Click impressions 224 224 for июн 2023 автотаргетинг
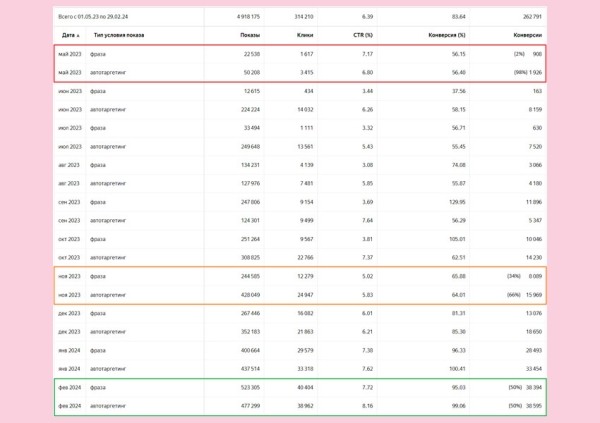This screenshot has height=423, width=600. [250, 109]
